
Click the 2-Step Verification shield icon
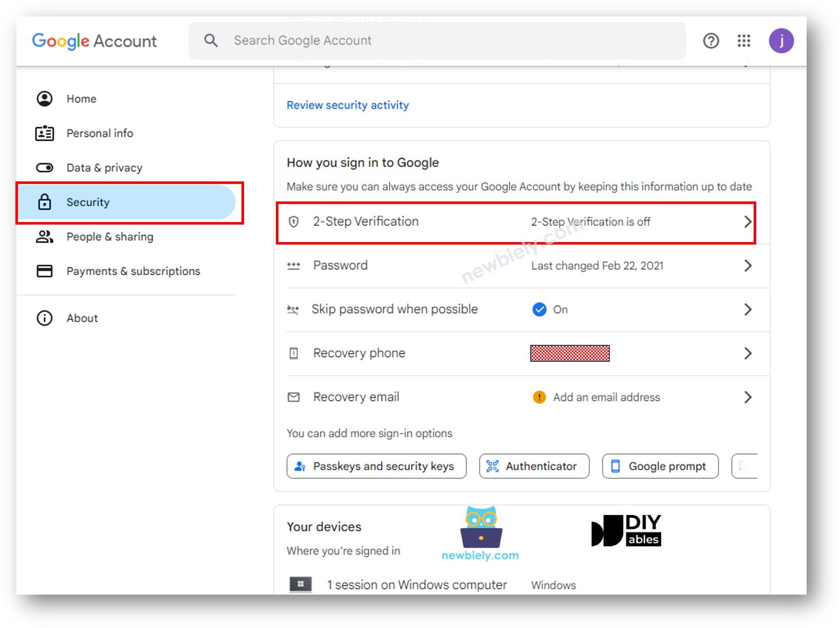(293, 221)
